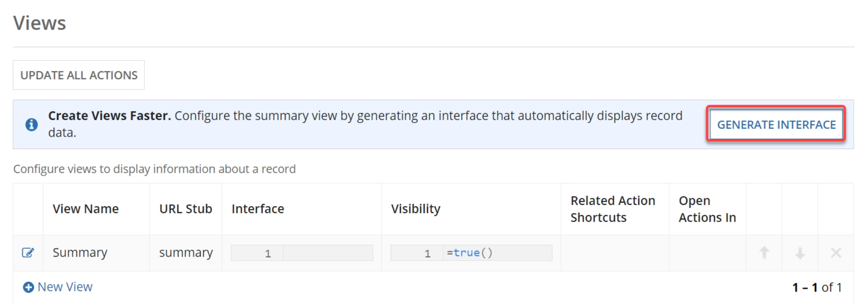The image size is (868, 304).
Task: Click the move down arrow icon
Action: pyautogui.click(x=800, y=252)
